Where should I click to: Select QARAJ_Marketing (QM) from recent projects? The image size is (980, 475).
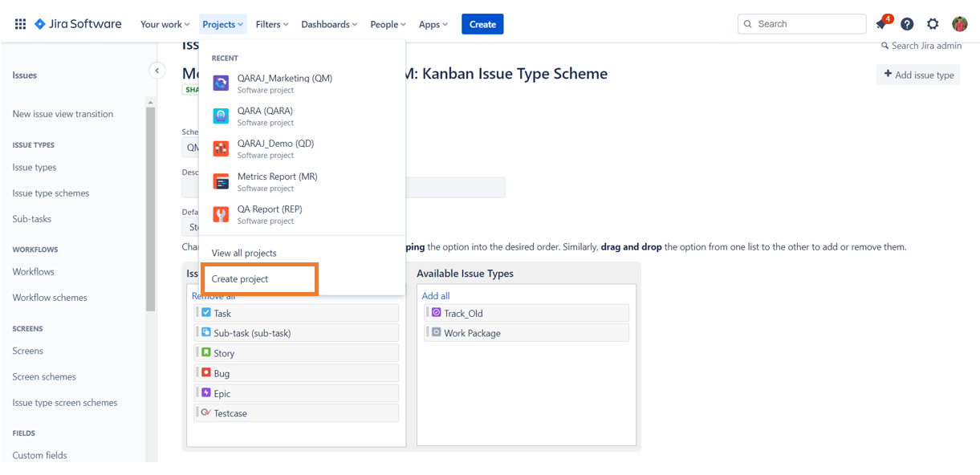click(302, 83)
